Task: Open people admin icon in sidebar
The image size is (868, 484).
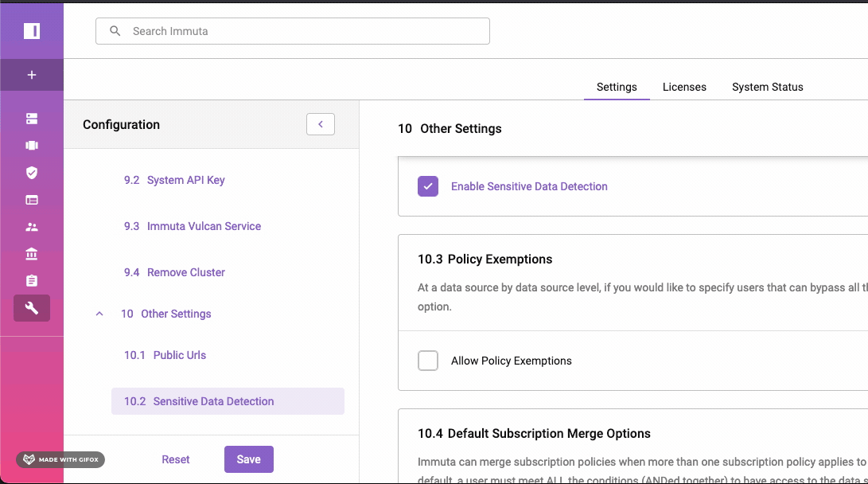Action: click(x=32, y=227)
